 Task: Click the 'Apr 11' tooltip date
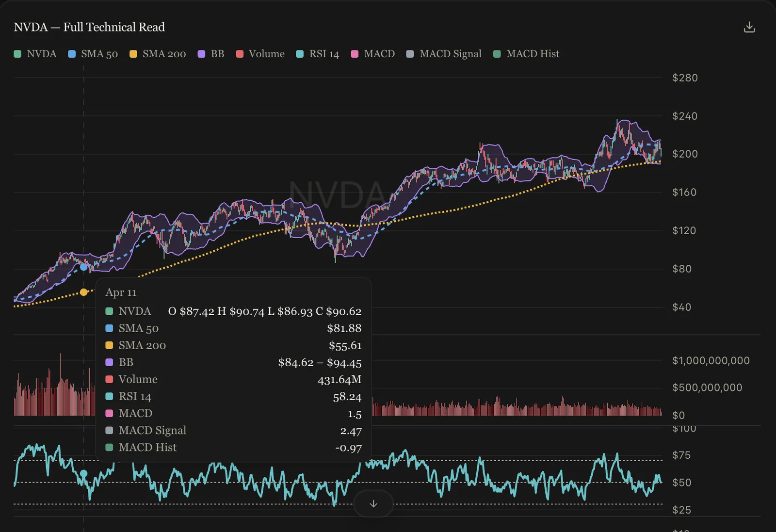(121, 292)
